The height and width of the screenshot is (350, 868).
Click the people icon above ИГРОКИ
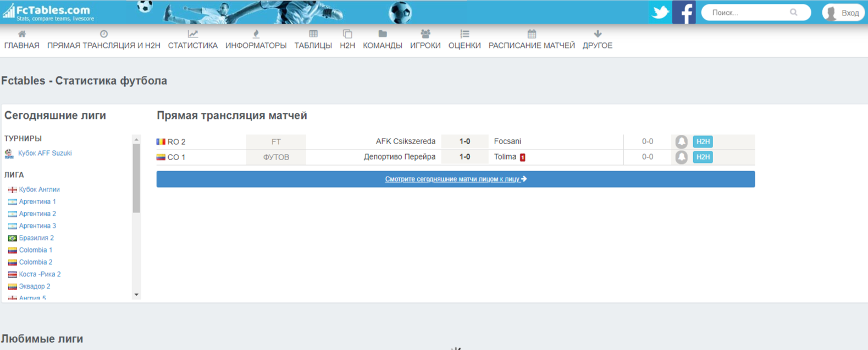point(425,34)
